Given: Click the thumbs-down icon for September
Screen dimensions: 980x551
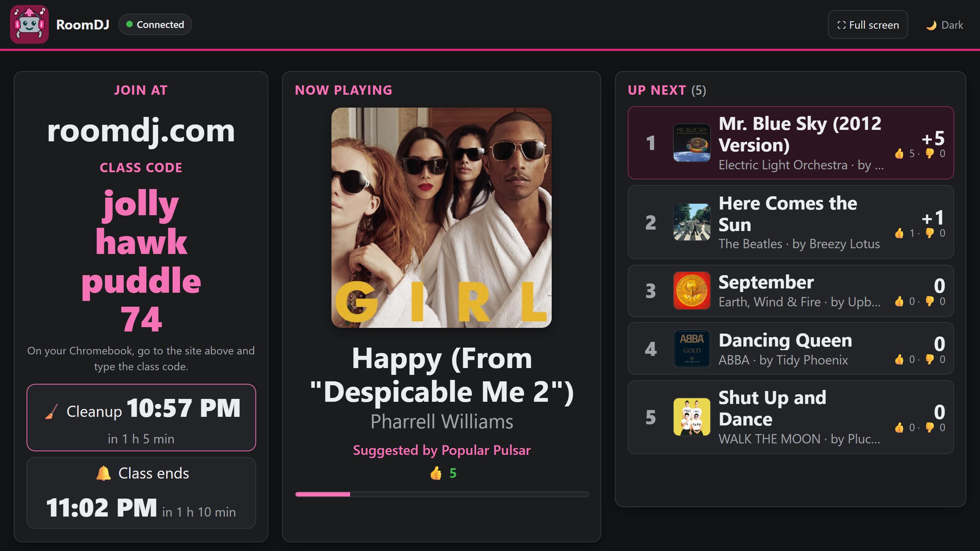Looking at the screenshot, I should (929, 301).
